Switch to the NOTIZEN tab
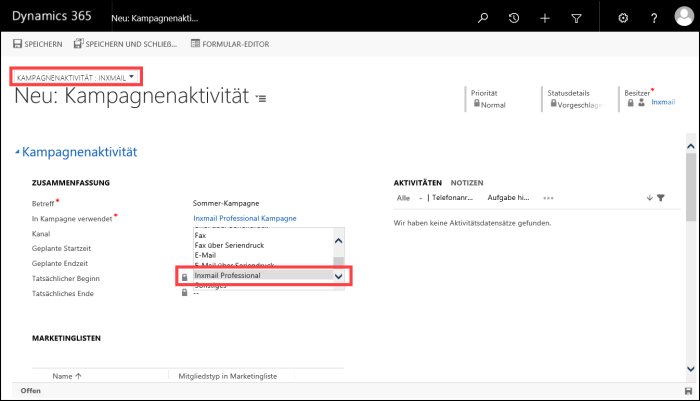The width and height of the screenshot is (700, 401). pos(467,183)
